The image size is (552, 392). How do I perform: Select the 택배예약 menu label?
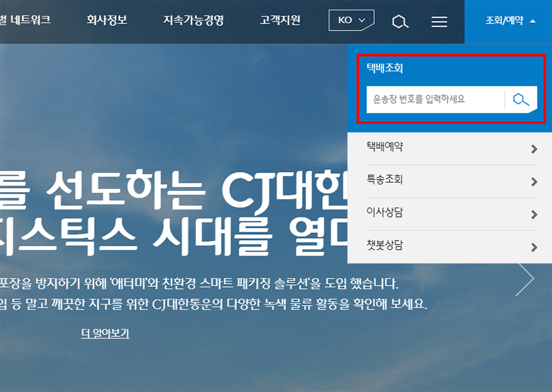(x=385, y=146)
